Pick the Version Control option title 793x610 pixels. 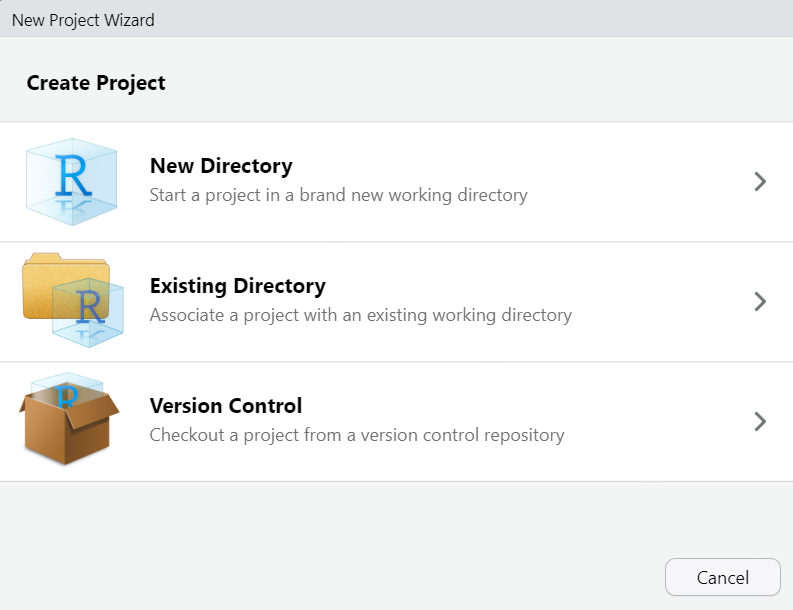pos(225,406)
